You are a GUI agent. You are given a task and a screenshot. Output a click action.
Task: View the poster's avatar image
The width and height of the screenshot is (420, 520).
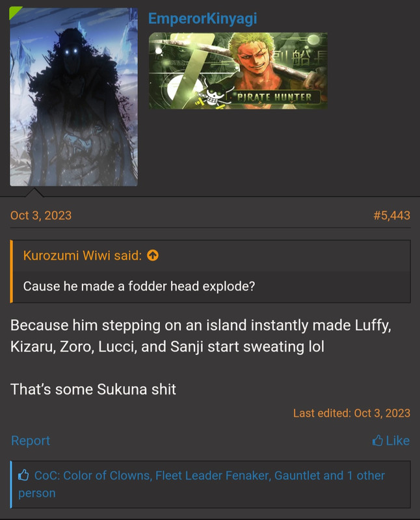pos(73,97)
